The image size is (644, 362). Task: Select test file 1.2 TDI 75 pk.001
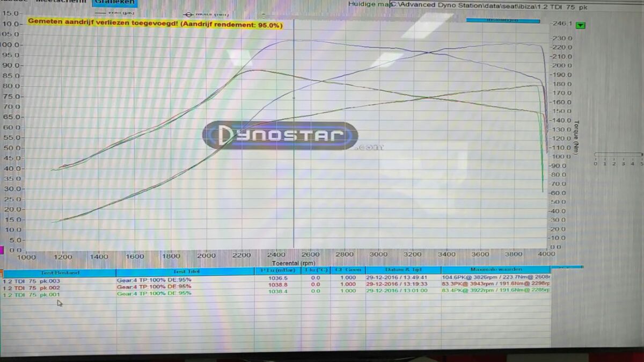(x=32, y=295)
